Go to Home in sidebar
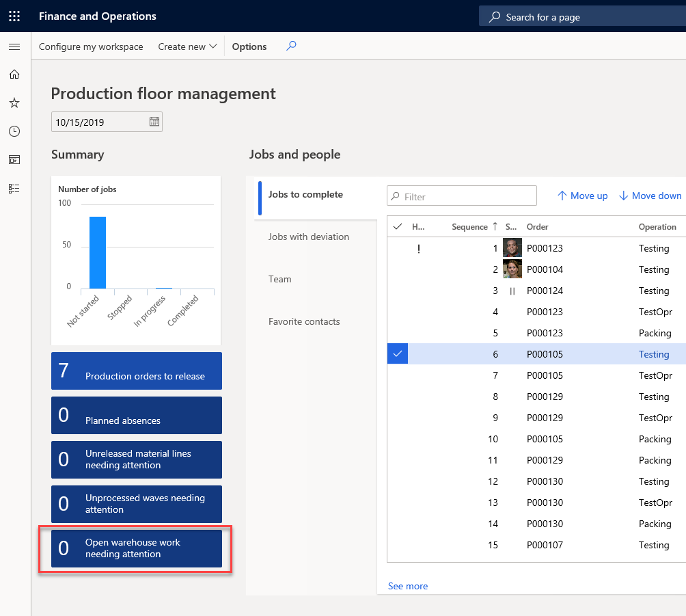Viewport: 686px width, 616px height. pos(14,75)
